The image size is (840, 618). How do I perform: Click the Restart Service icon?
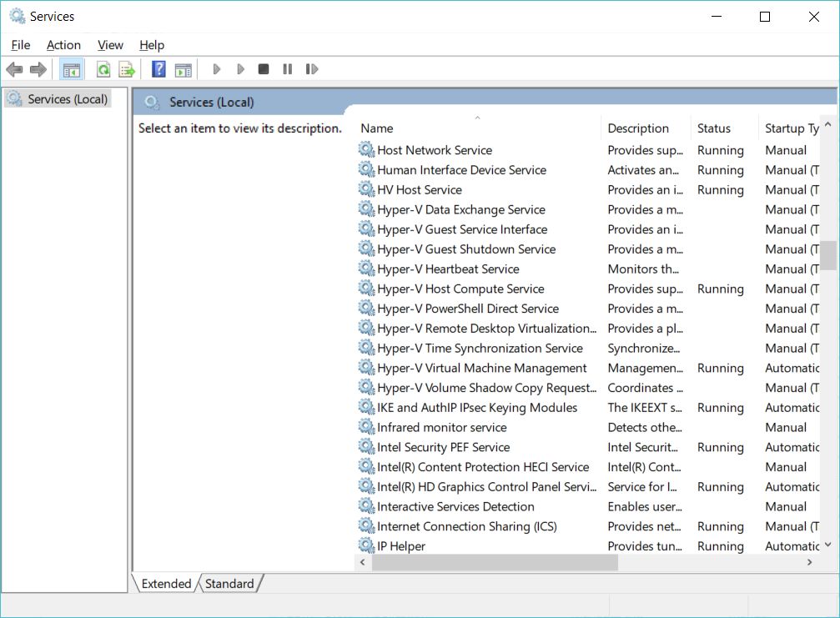point(312,69)
